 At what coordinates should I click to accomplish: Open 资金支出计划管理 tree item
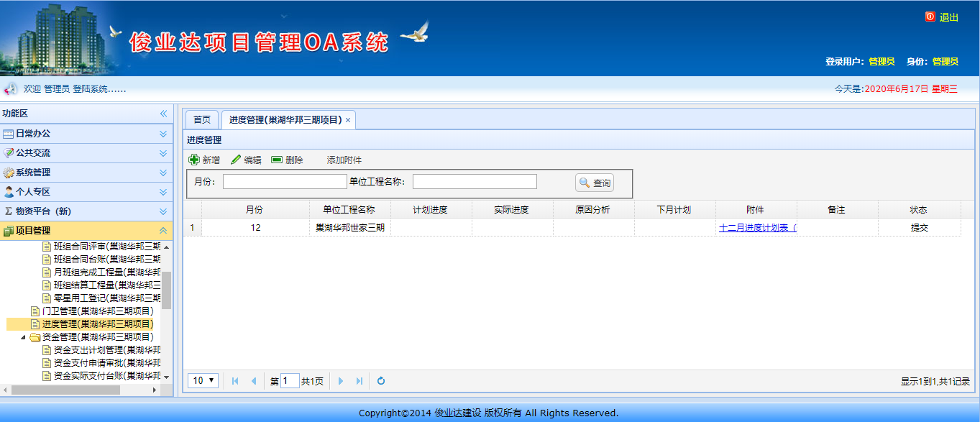107,349
